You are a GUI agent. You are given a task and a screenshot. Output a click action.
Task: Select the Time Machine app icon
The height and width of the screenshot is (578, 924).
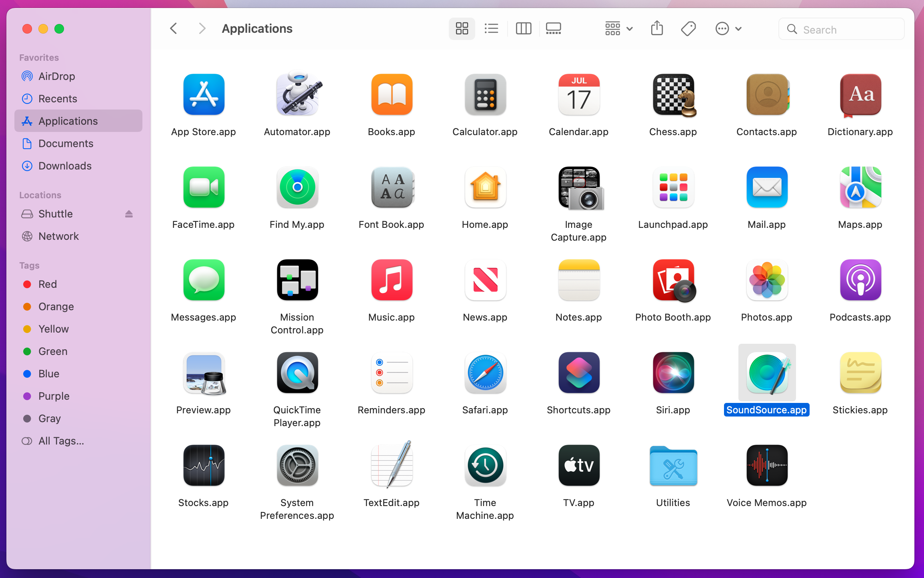(x=485, y=465)
